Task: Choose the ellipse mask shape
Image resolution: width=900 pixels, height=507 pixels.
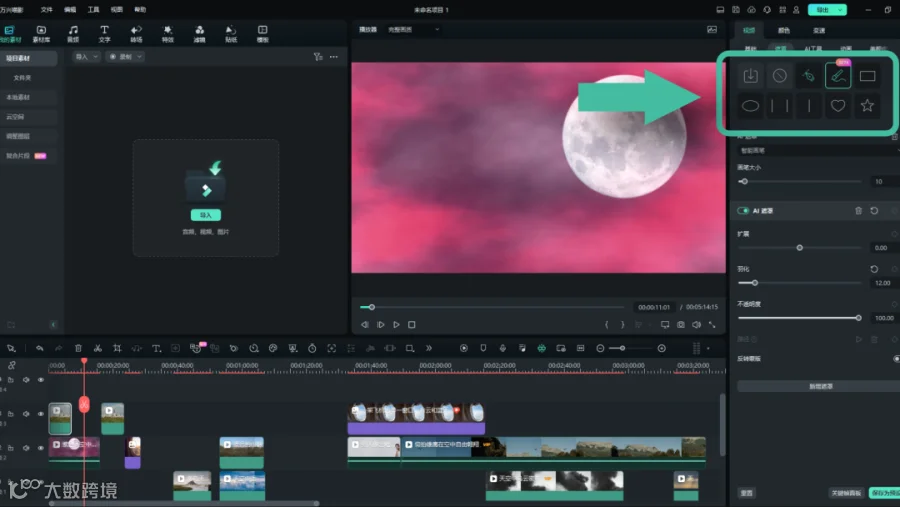Action: [x=750, y=106]
